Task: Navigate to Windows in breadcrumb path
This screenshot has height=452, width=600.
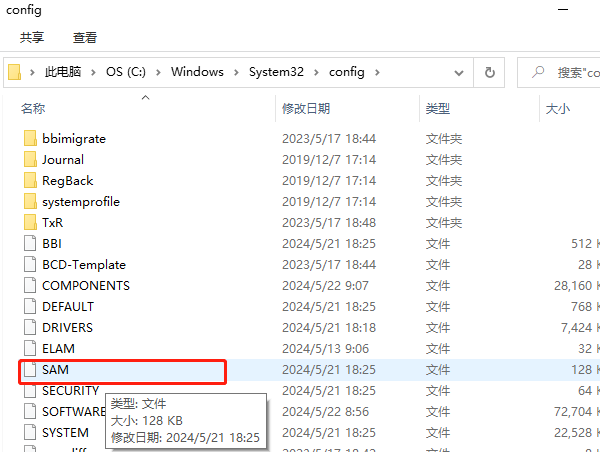Action: 197,72
